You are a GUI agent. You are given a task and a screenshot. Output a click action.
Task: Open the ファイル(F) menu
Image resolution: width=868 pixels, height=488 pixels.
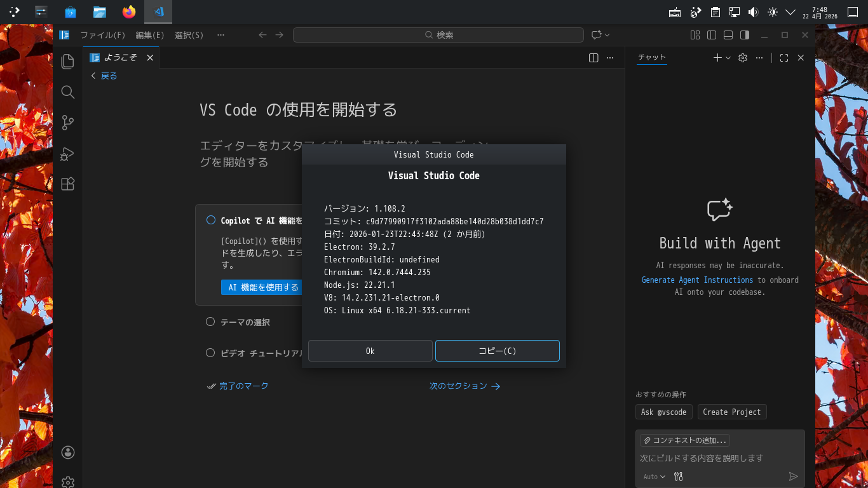click(x=103, y=35)
